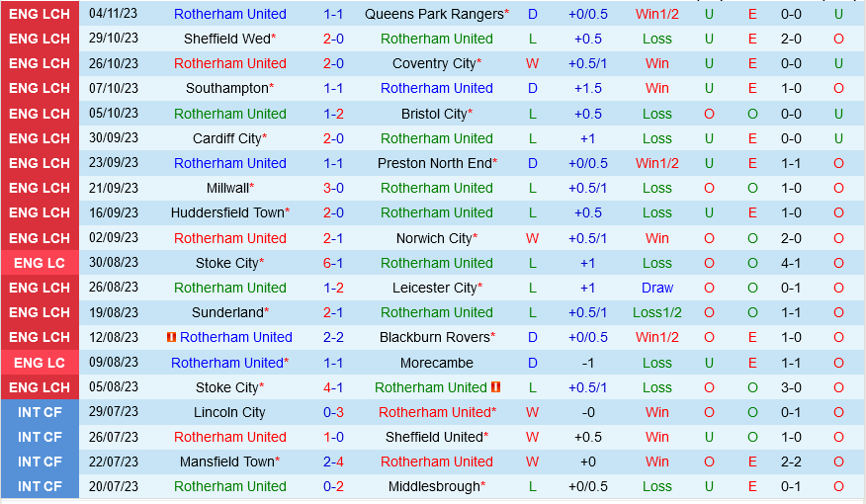Image resolution: width=866 pixels, height=504 pixels.
Task: Click the +1.5 handicap in the Southampton row
Action: tap(588, 88)
